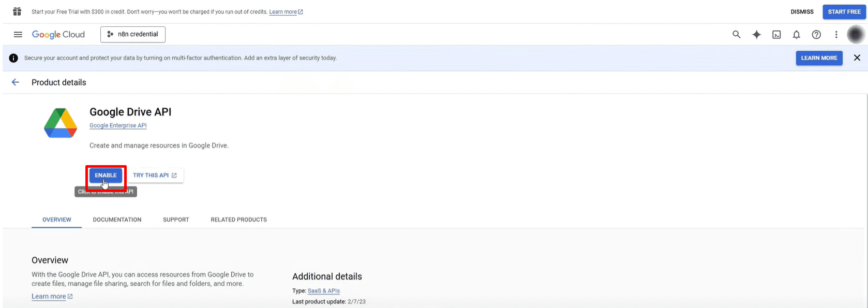868x308 pixels.
Task: Open the SaaS & APIs type link
Action: 324,291
